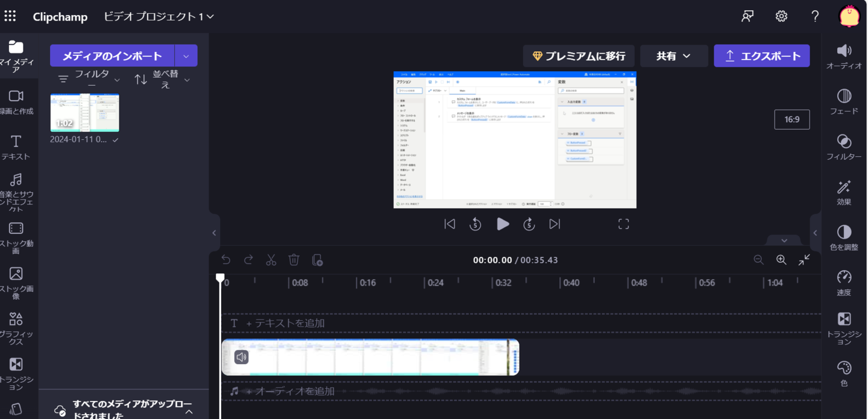Collapse the preview panel with the chevron
The width and height of the screenshot is (868, 419).
click(x=784, y=240)
